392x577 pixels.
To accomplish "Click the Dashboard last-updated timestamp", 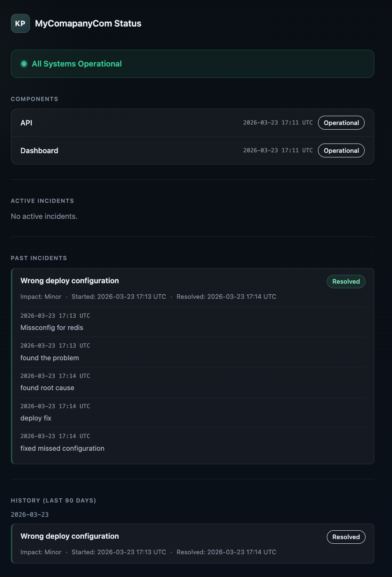I will pos(278,151).
